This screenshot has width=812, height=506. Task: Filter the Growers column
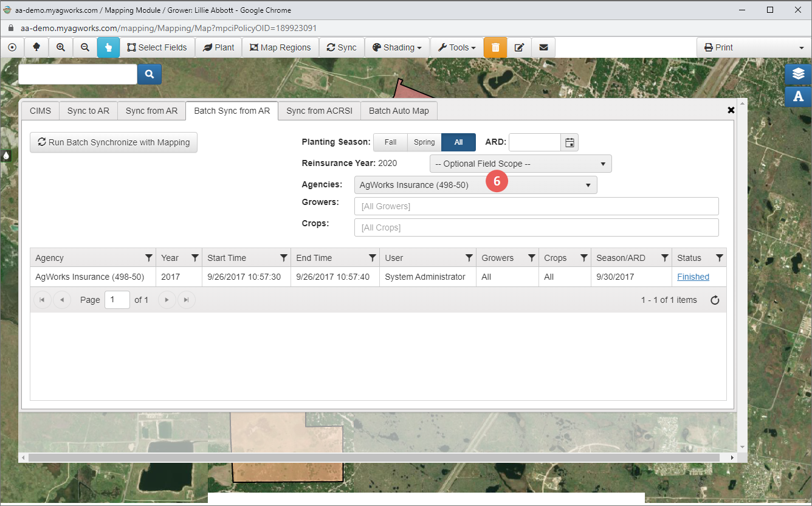(x=532, y=258)
